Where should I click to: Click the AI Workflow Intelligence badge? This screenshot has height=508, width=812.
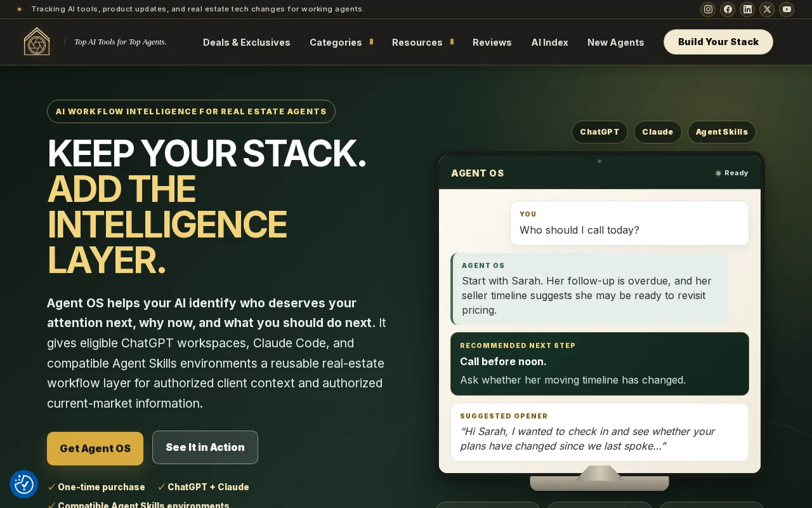(191, 111)
